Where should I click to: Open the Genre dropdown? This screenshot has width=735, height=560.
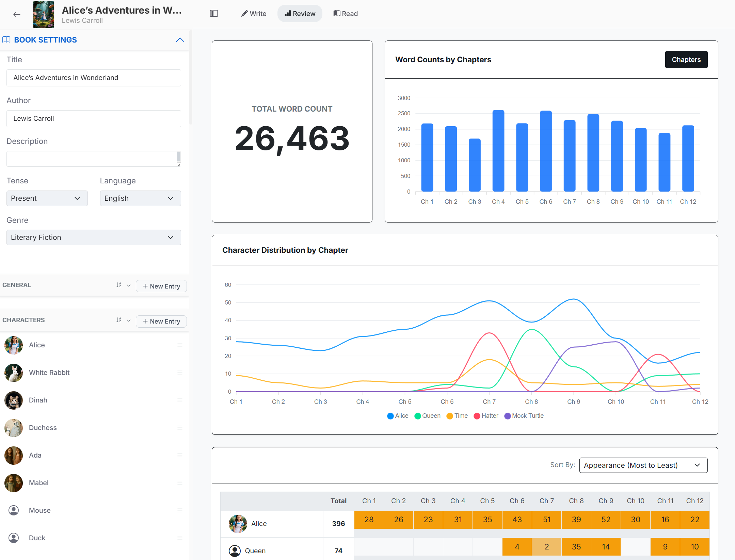coord(94,237)
